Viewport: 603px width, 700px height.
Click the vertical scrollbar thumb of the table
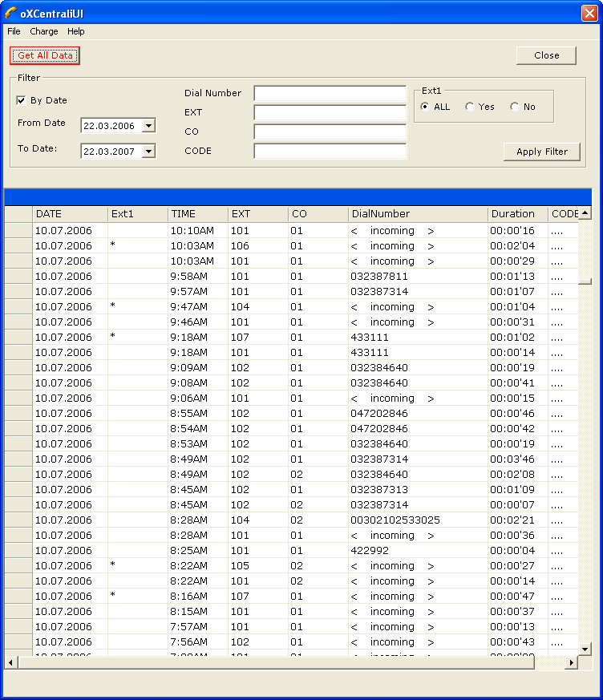[585, 281]
